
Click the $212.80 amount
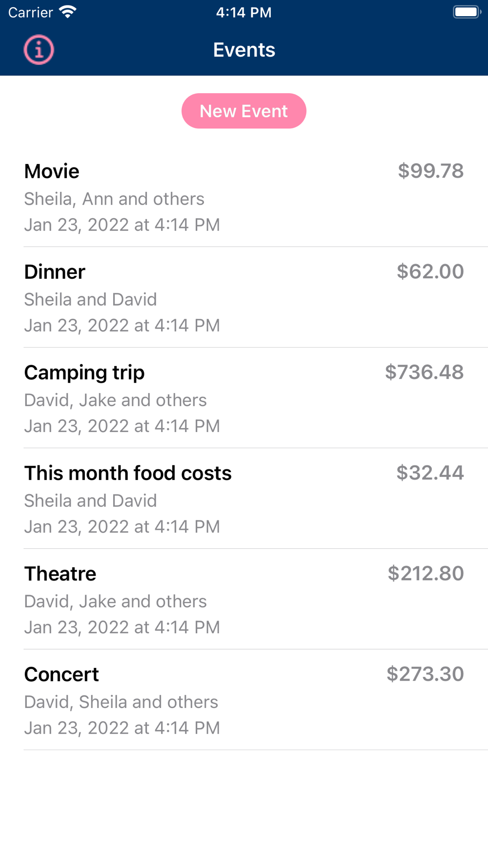426,573
